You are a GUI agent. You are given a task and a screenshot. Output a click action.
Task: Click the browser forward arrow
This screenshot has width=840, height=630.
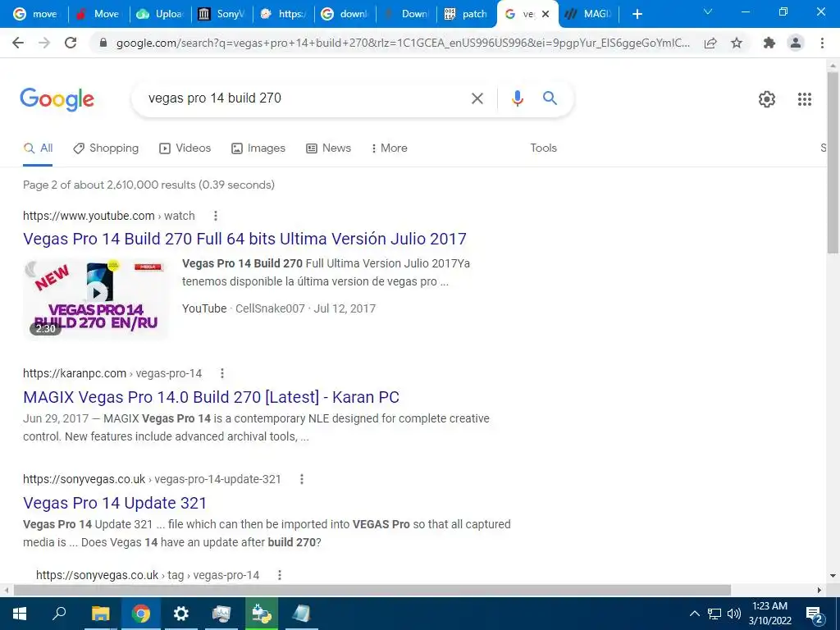click(44, 43)
